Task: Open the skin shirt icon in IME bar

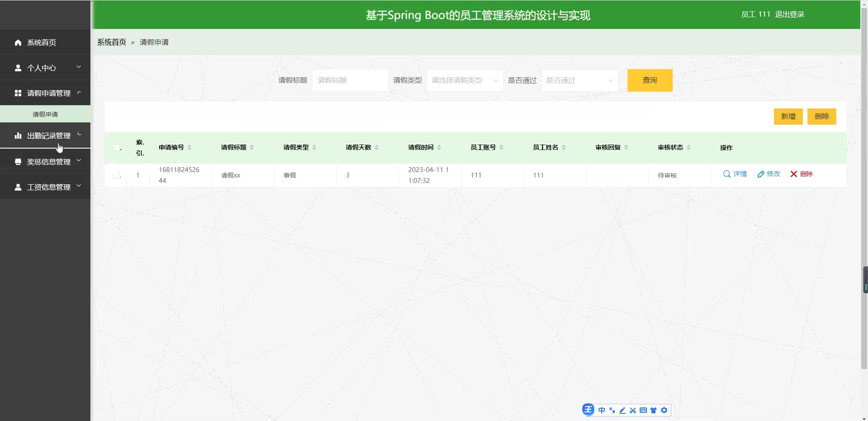Action: pyautogui.click(x=654, y=410)
